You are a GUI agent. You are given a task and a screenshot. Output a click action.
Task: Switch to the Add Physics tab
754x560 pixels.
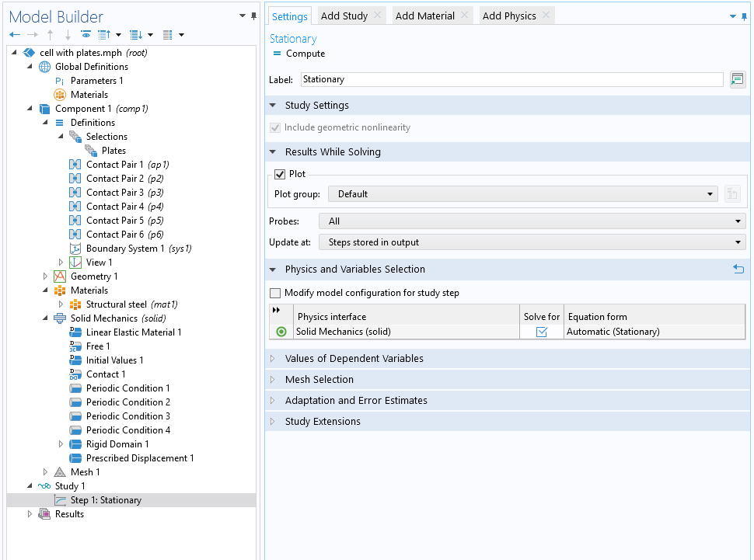point(508,16)
